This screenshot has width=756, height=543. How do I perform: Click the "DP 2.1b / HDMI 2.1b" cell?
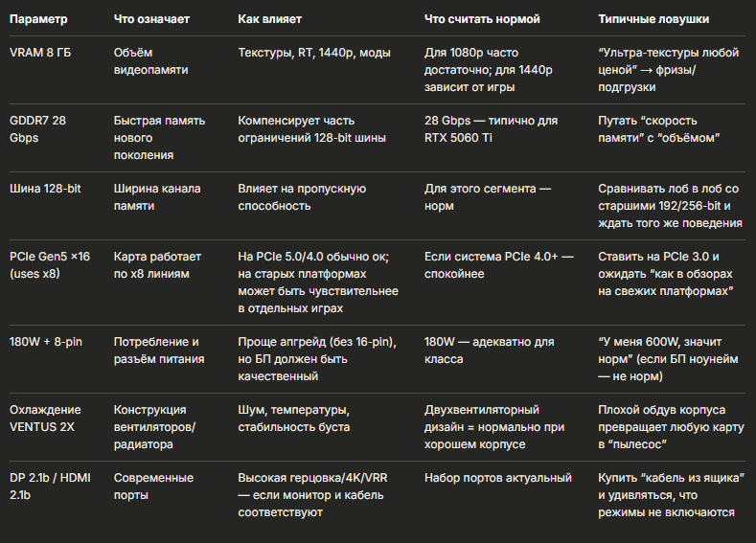50,486
